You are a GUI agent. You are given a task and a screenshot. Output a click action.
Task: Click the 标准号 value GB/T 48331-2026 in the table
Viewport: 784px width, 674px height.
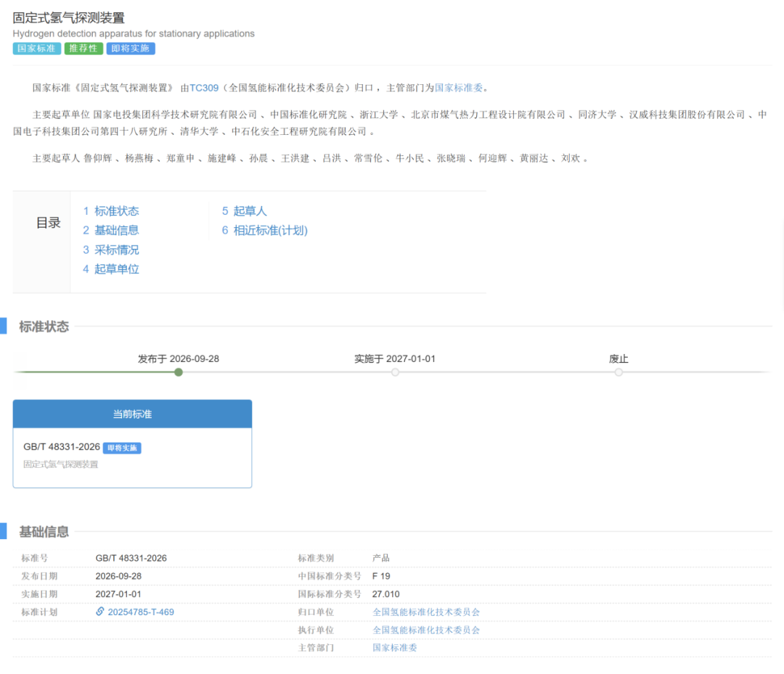coord(131,558)
